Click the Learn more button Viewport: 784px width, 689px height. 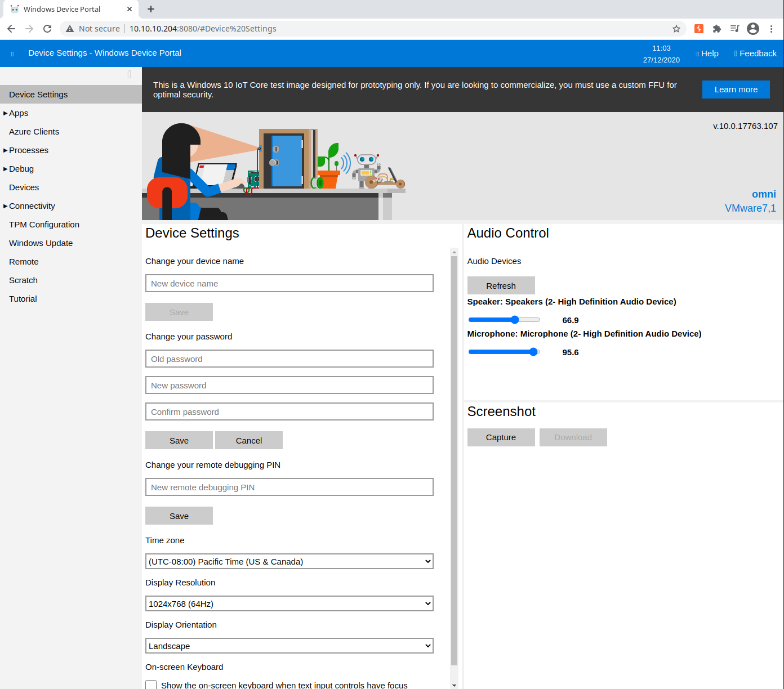pyautogui.click(x=736, y=90)
